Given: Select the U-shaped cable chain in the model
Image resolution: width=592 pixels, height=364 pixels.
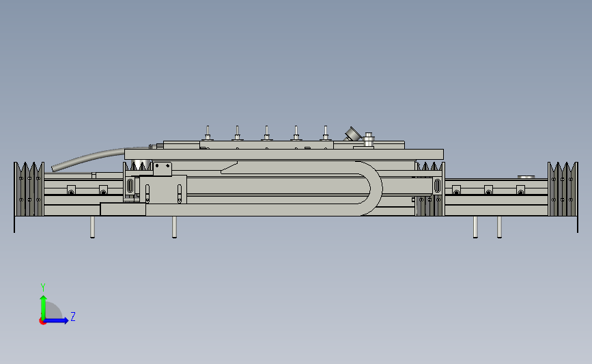Looking at the screenshot, I should (x=302, y=188).
